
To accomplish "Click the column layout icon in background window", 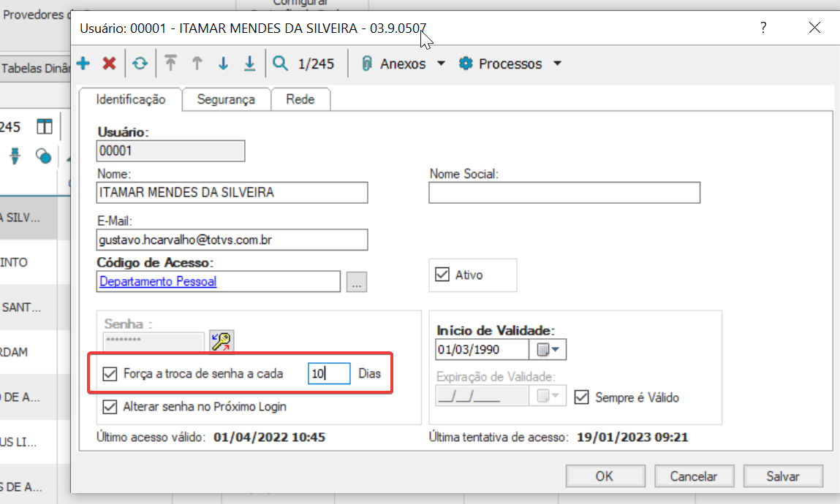I will (45, 127).
